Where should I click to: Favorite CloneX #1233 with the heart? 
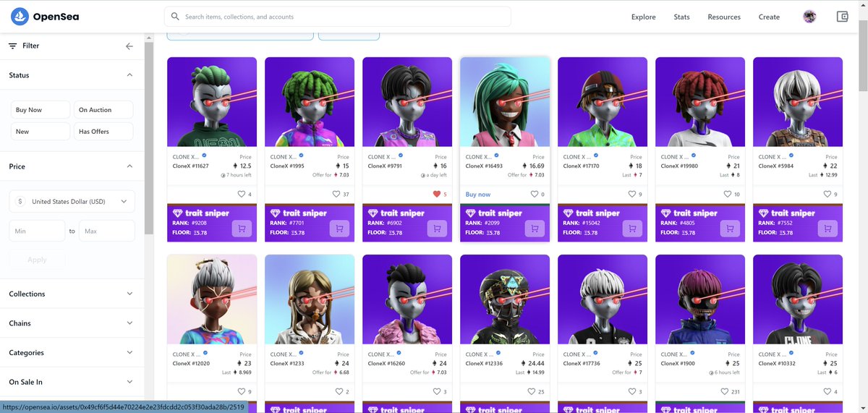coord(339,391)
